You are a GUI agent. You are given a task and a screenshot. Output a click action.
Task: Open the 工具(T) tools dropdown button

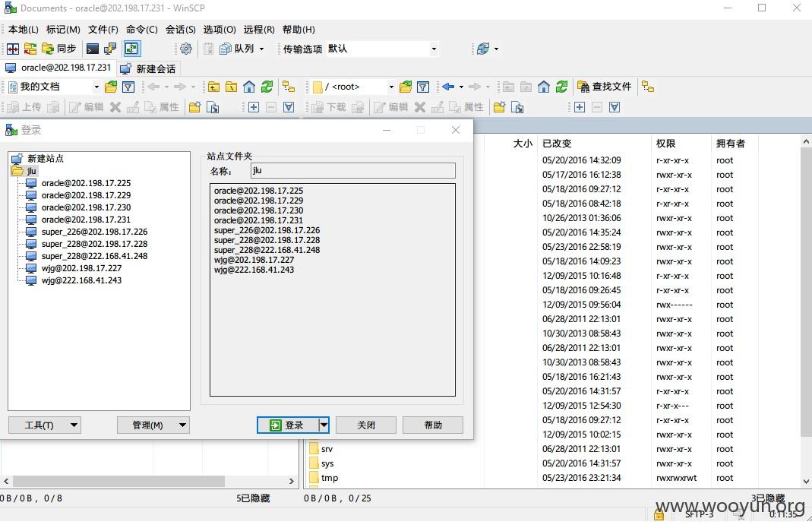point(45,425)
